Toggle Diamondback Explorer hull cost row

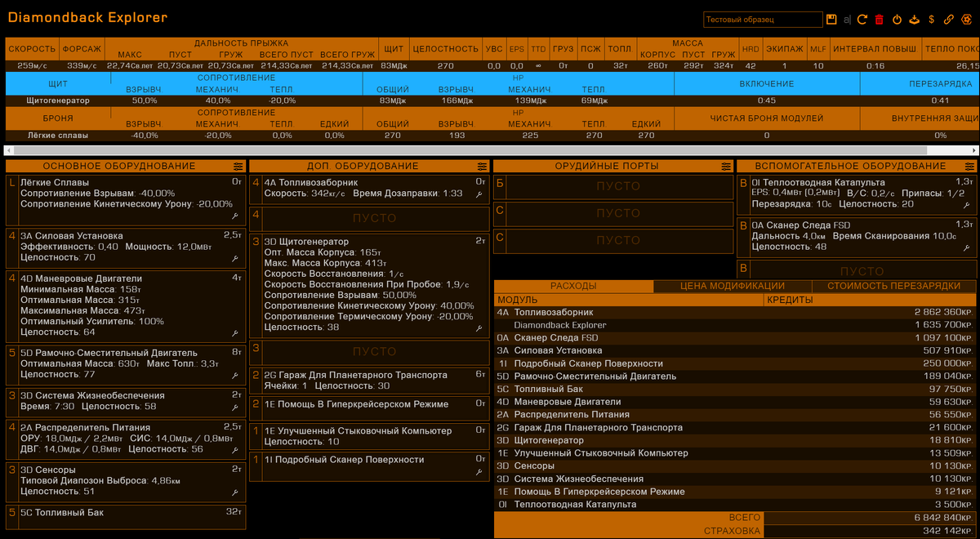pos(734,325)
